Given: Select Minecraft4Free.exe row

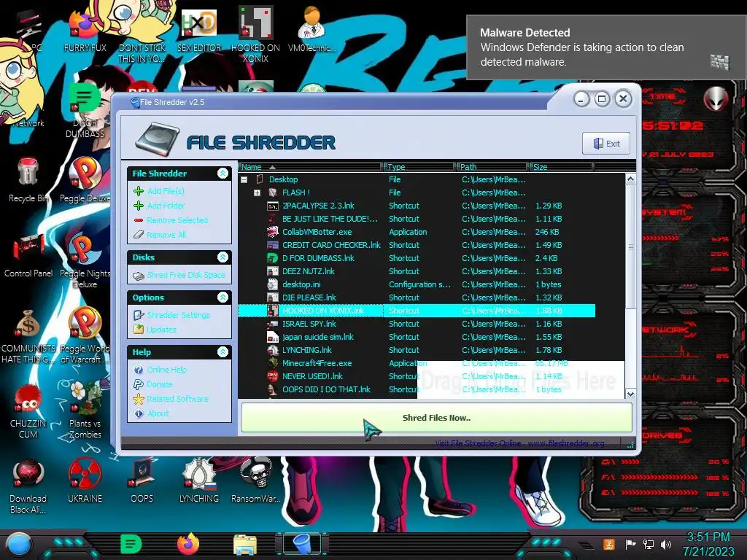Looking at the screenshot, I should 417,363.
